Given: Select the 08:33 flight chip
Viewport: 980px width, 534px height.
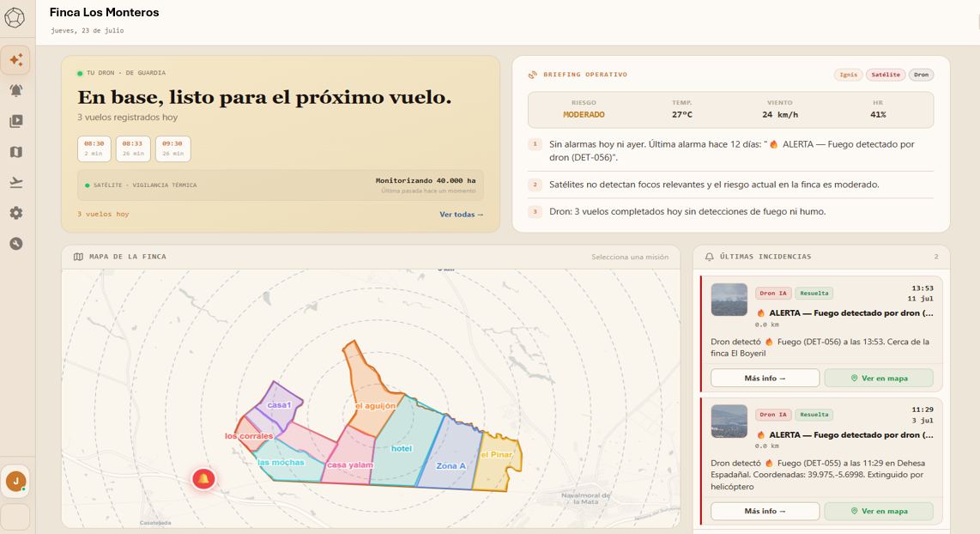Looking at the screenshot, I should [132, 149].
